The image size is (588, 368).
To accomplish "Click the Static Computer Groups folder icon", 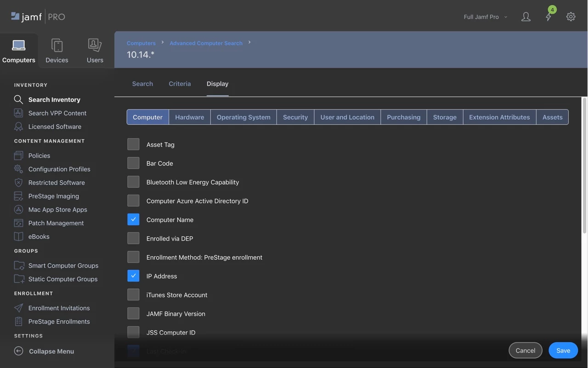I will click(x=19, y=279).
